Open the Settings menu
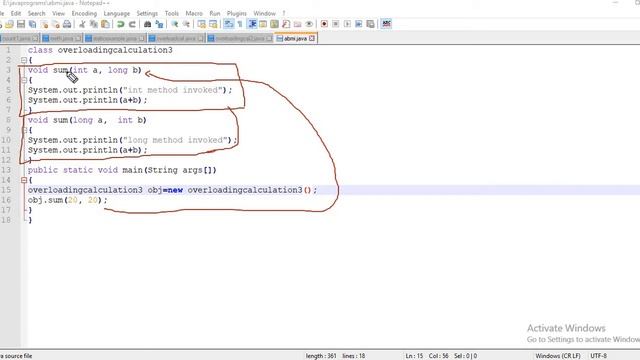The width and height of the screenshot is (640, 360). pos(147,13)
